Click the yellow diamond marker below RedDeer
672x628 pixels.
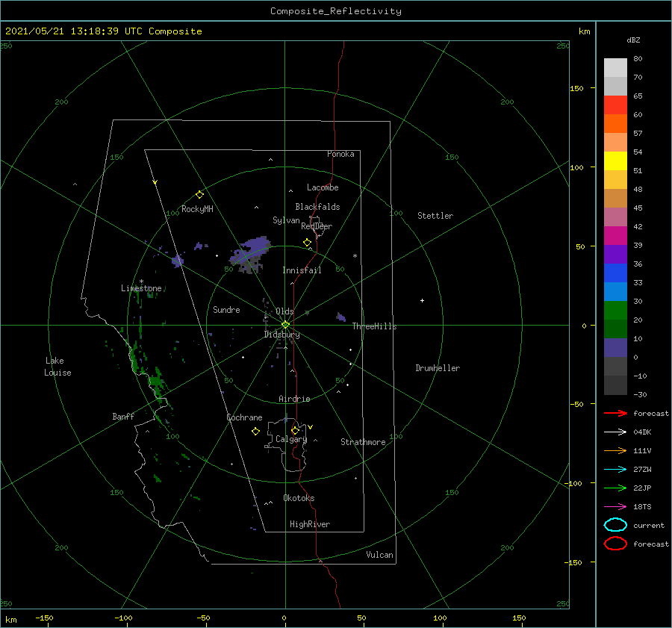coord(308,243)
